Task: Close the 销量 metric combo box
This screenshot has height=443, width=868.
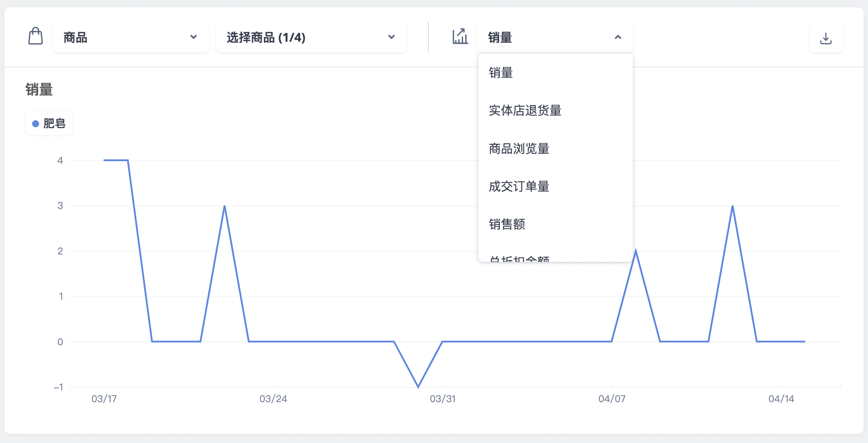Action: pyautogui.click(x=555, y=37)
